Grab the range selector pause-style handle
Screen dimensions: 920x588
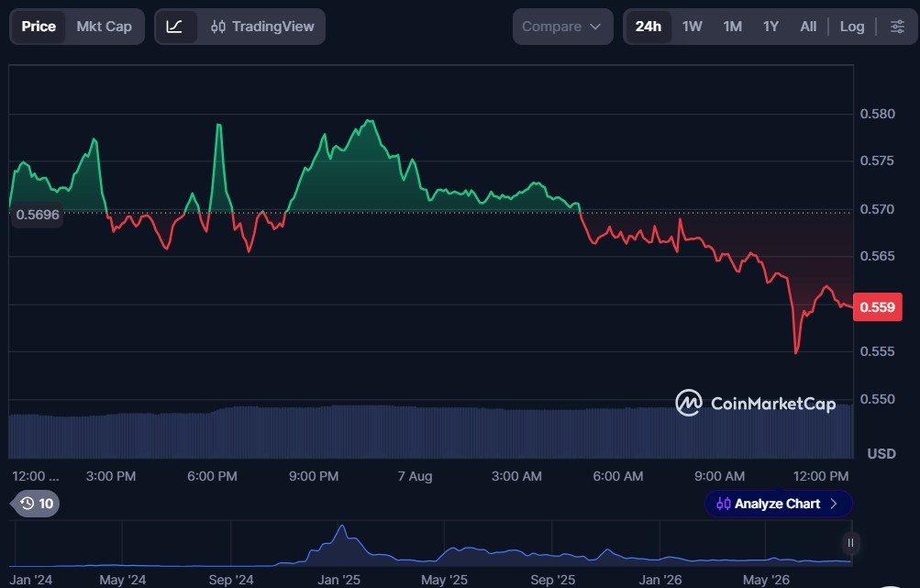coord(850,543)
